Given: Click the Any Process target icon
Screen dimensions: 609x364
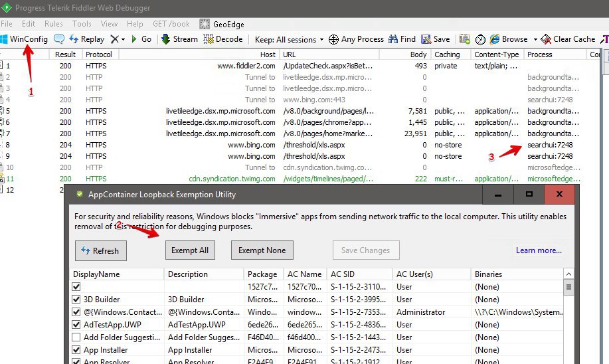Looking at the screenshot, I should (333, 39).
